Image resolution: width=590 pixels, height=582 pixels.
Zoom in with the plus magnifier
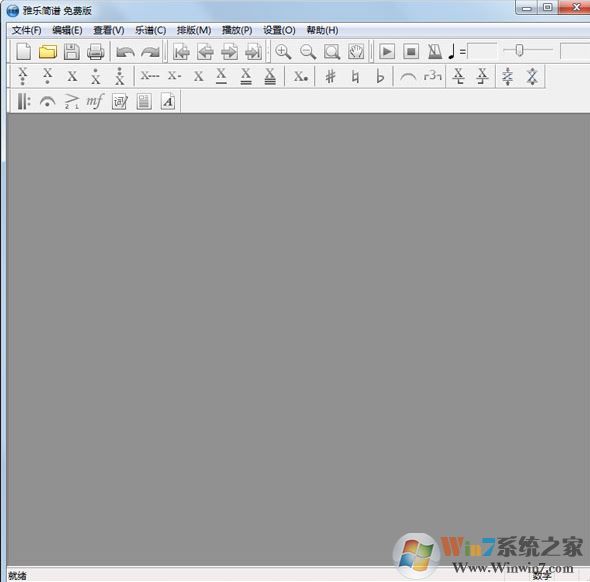(x=283, y=52)
